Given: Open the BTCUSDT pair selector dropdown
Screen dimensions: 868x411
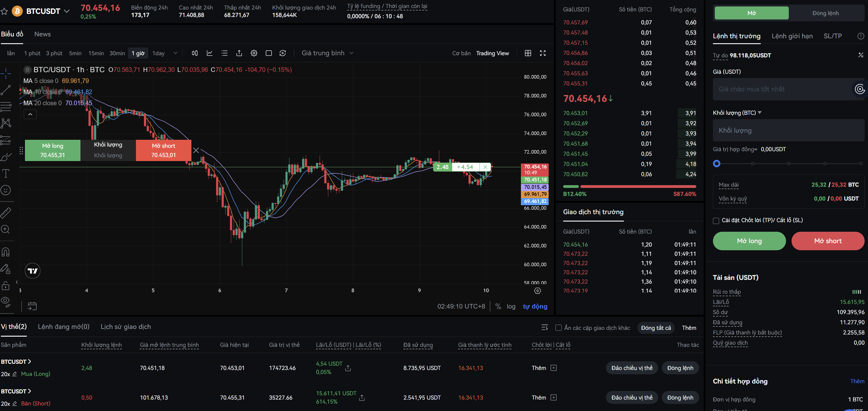Looking at the screenshot, I should [67, 11].
